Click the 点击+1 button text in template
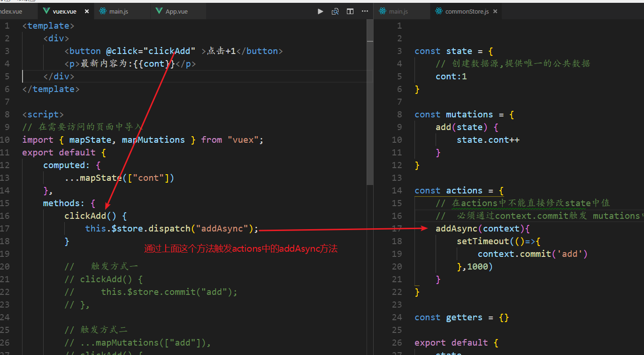The image size is (644, 355). pos(221,51)
